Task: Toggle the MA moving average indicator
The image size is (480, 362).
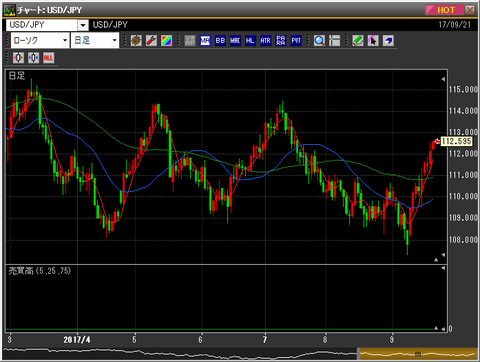Action: [x=205, y=41]
